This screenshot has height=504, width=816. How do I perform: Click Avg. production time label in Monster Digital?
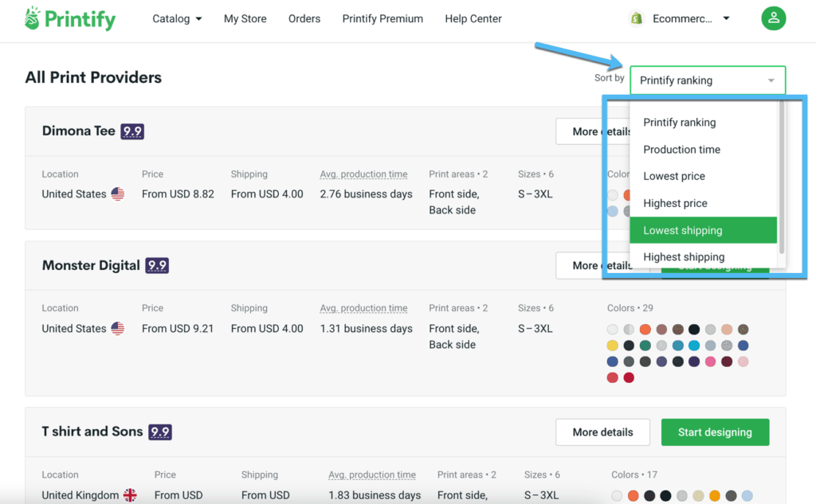363,308
